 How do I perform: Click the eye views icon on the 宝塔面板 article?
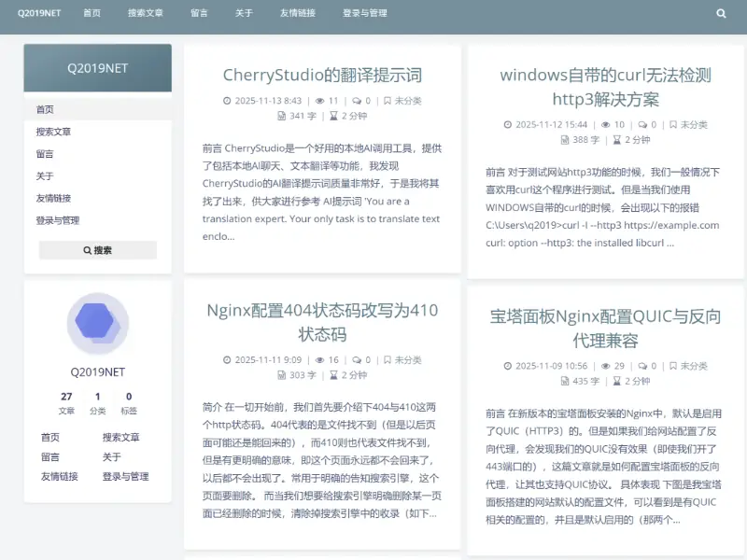(x=606, y=366)
